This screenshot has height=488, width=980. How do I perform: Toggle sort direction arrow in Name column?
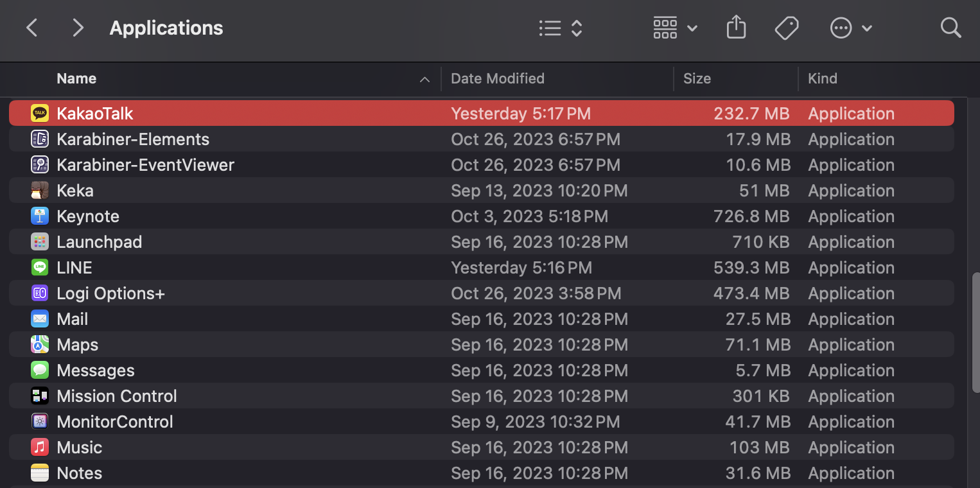424,80
